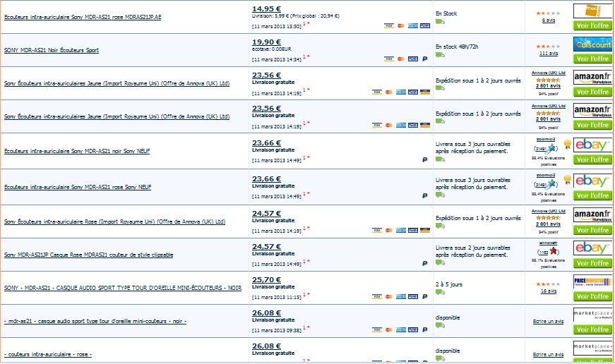Open the '6 avis' reviews link

tap(549, 20)
